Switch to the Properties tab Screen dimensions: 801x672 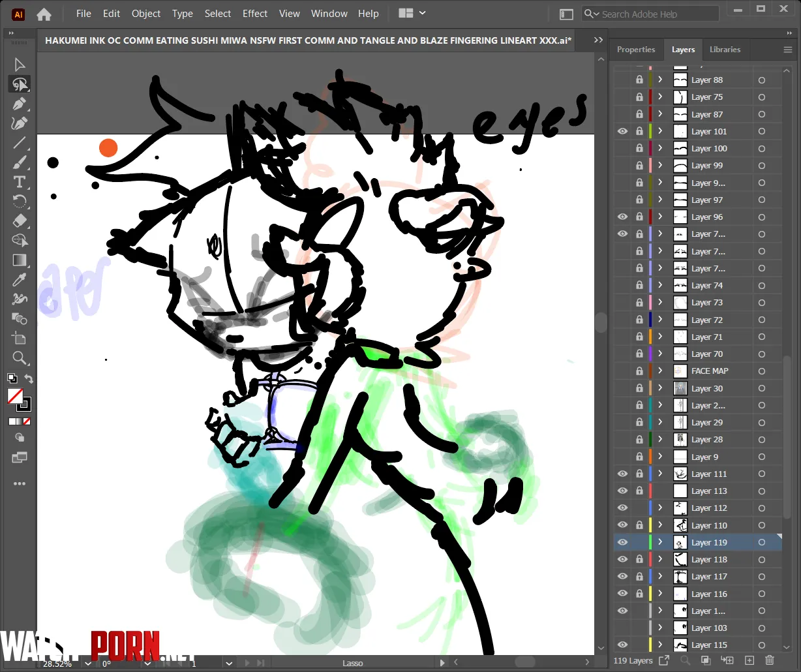636,50
